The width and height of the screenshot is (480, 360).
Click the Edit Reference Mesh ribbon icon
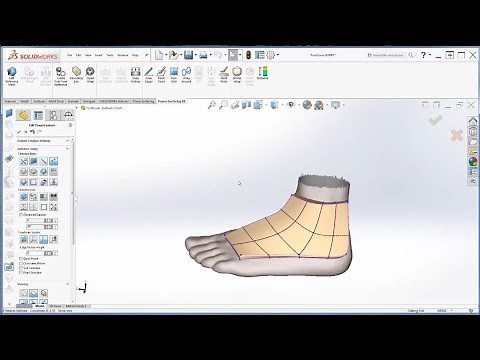(12, 76)
